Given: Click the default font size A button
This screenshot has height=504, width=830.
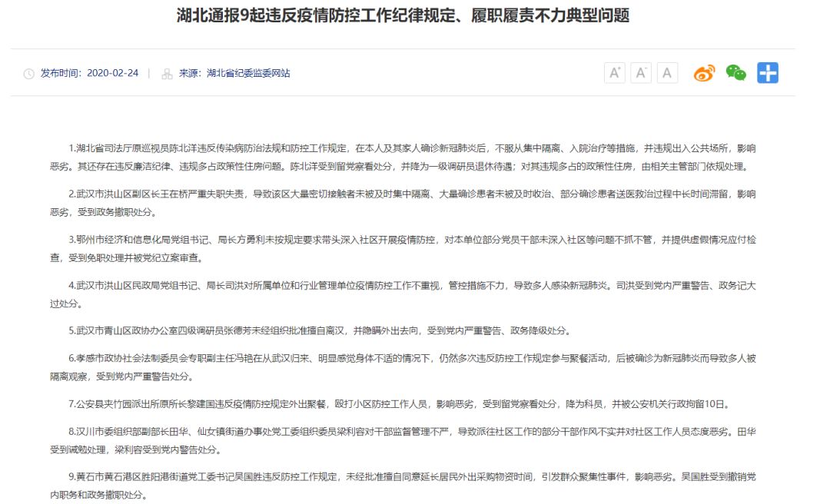Looking at the screenshot, I should click(667, 73).
